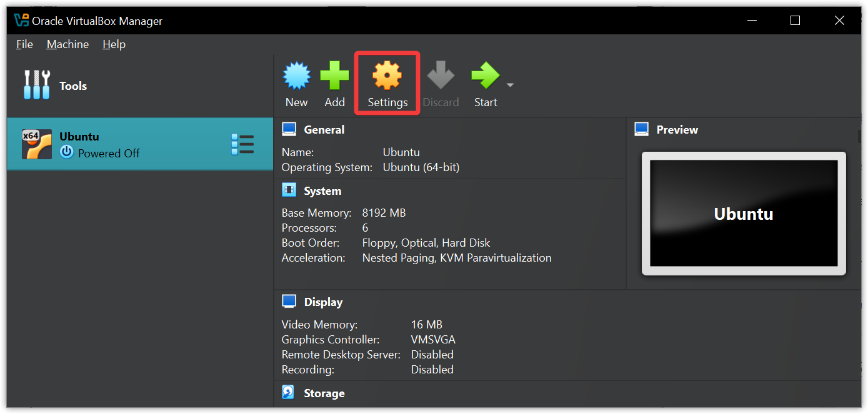Click the VirtualBox logo in the title bar

[x=21, y=21]
